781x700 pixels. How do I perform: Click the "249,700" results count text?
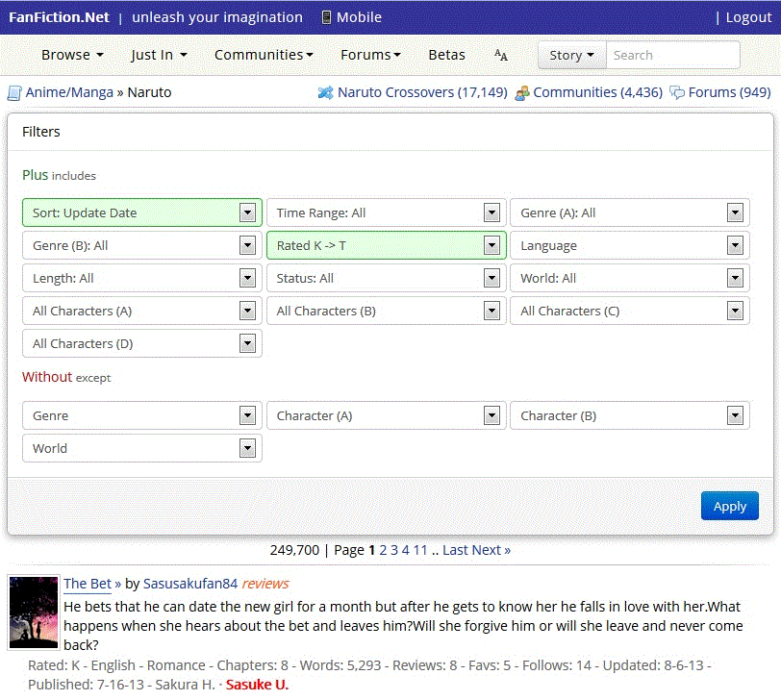[x=294, y=550]
